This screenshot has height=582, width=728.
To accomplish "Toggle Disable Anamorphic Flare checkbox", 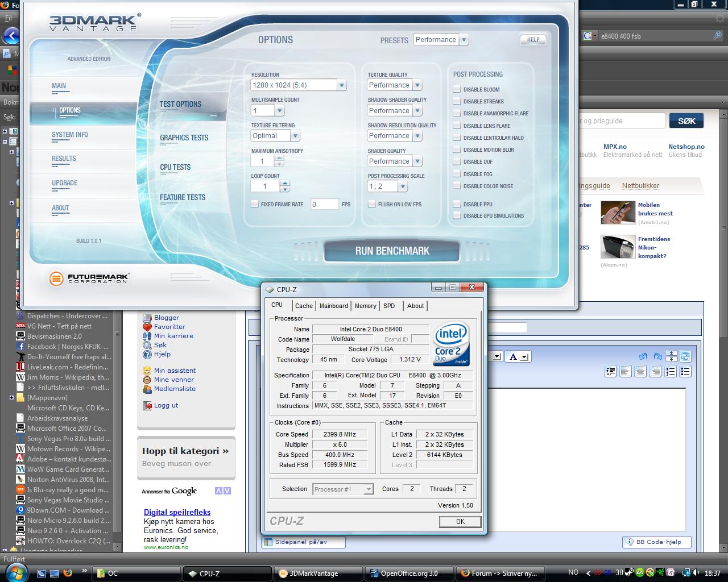I will point(457,113).
